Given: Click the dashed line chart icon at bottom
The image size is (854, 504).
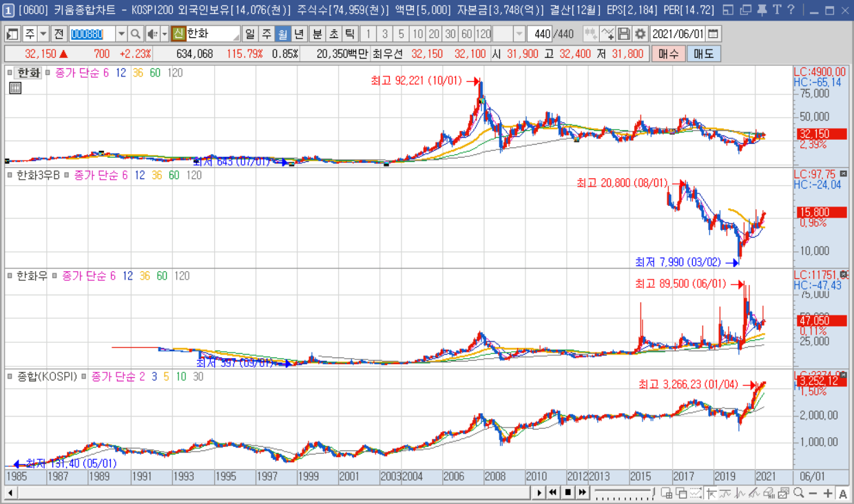Looking at the screenshot, I should click(696, 493).
